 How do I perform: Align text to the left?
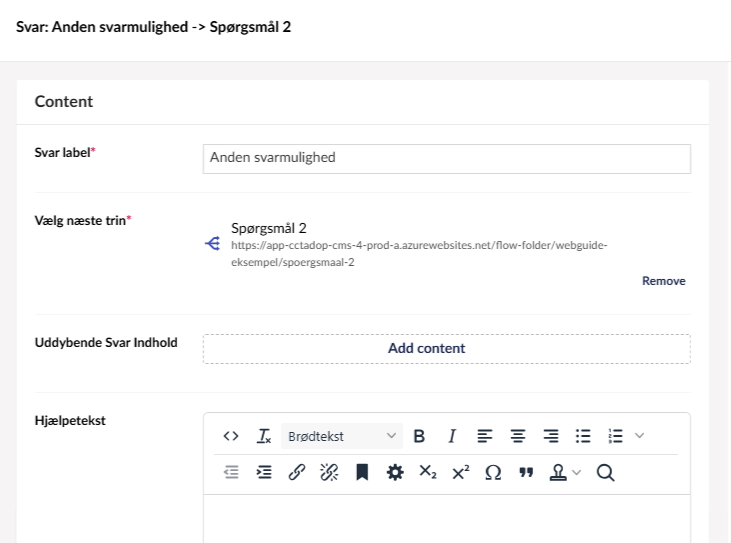coord(484,436)
